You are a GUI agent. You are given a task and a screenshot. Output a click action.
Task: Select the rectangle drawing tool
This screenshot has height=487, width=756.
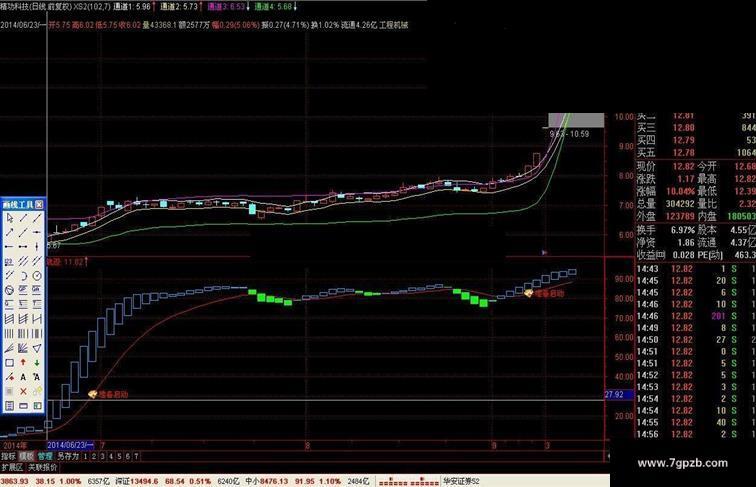tap(9, 363)
